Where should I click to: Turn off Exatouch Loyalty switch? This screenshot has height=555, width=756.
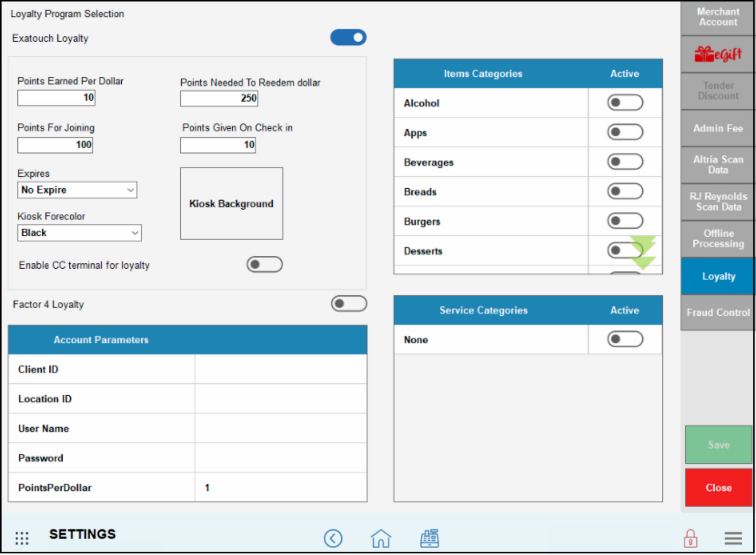pos(348,38)
